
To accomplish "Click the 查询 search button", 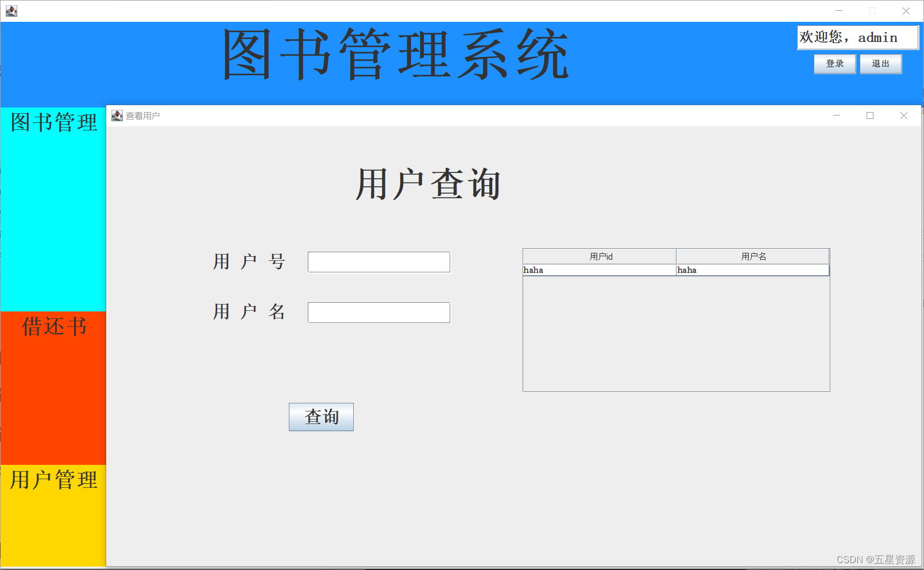I will point(321,417).
